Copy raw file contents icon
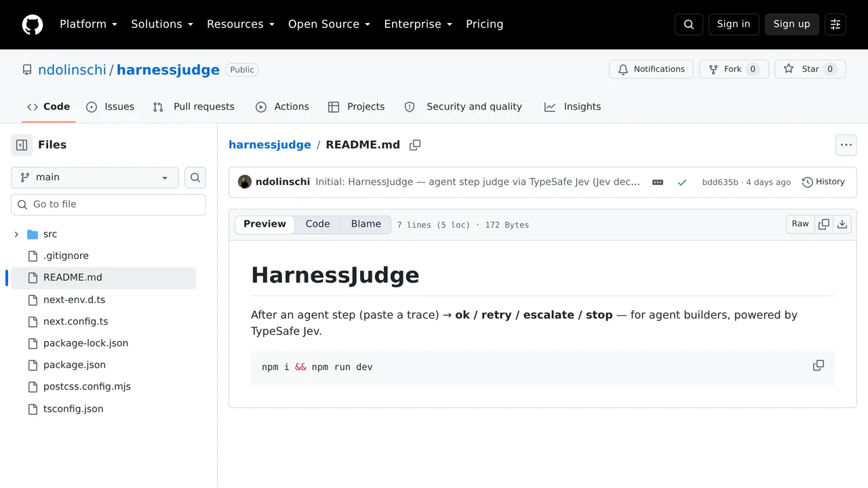The height and width of the screenshot is (488, 868). [824, 224]
